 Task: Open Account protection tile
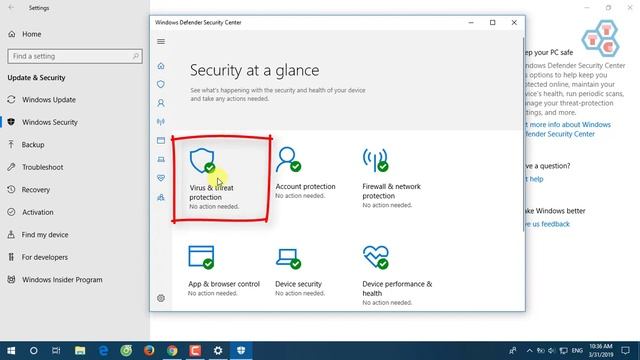coord(305,173)
